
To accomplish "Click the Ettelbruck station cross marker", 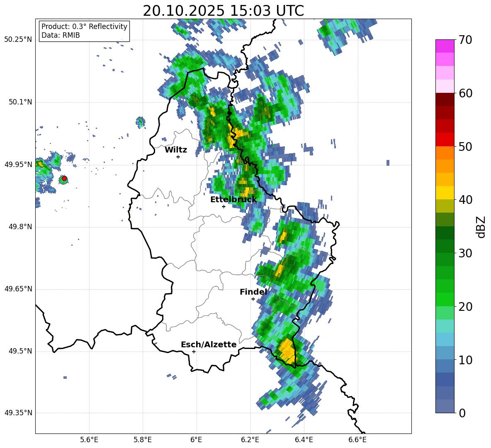I will [224, 206].
